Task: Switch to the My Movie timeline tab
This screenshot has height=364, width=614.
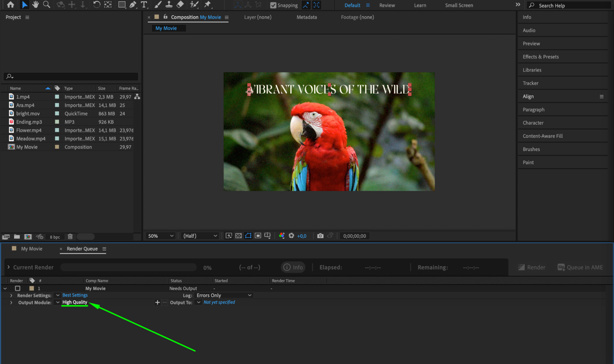Action: pos(31,249)
